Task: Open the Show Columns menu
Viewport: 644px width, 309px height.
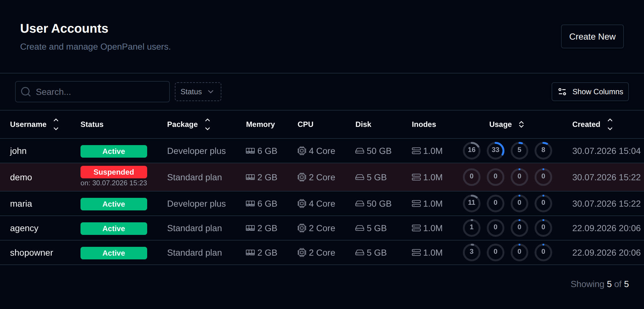Action: point(590,92)
